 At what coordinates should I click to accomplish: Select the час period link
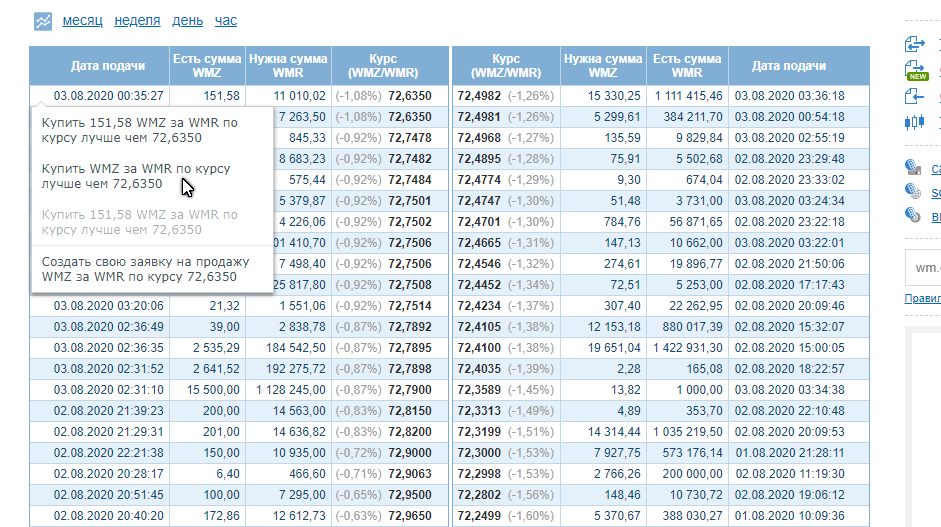pyautogui.click(x=226, y=20)
